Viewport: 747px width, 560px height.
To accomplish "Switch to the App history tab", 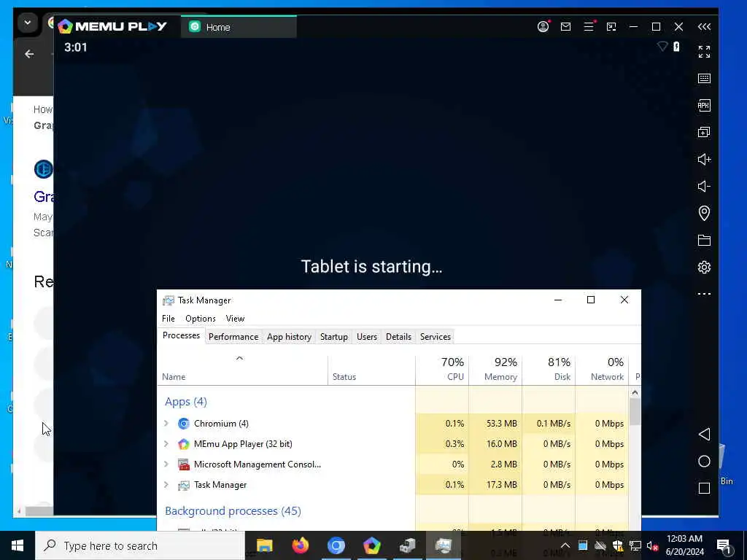I will point(289,337).
